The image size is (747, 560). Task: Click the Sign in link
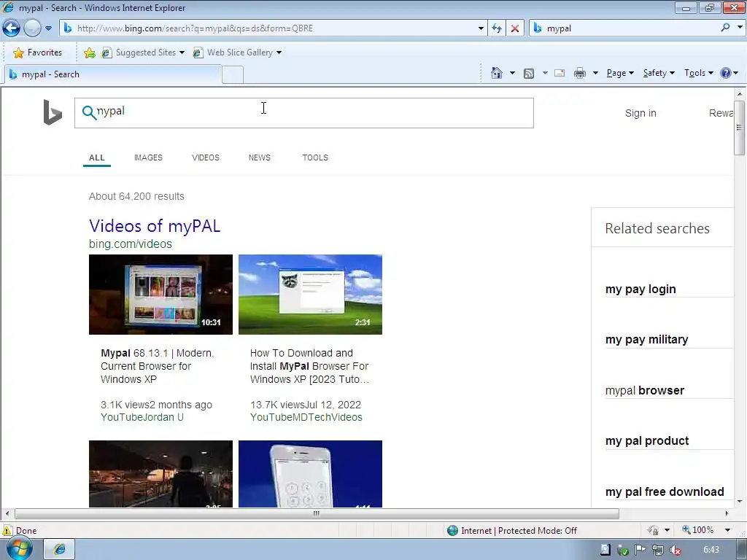pos(640,113)
